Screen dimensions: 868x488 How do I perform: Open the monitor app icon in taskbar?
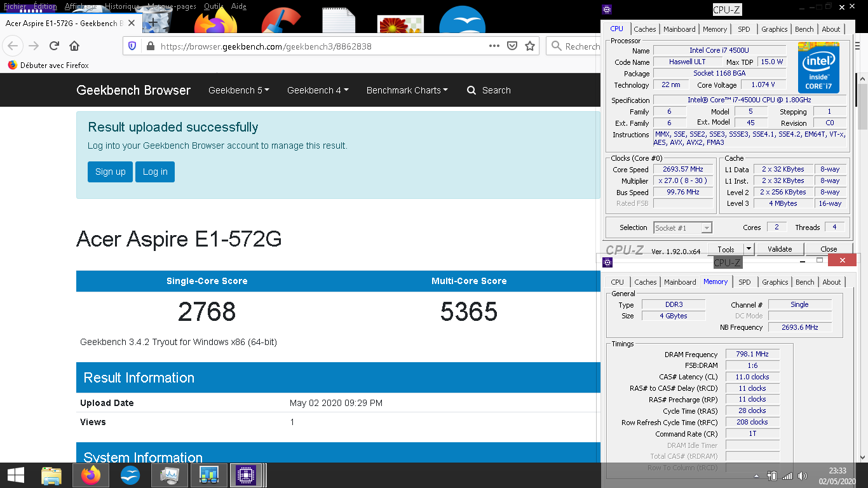coord(170,475)
